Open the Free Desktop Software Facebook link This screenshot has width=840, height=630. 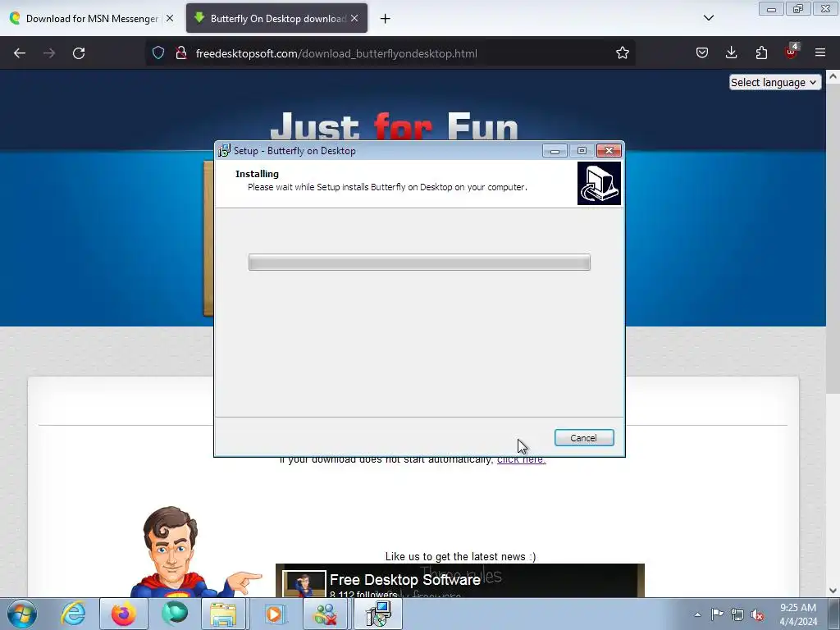(405, 580)
